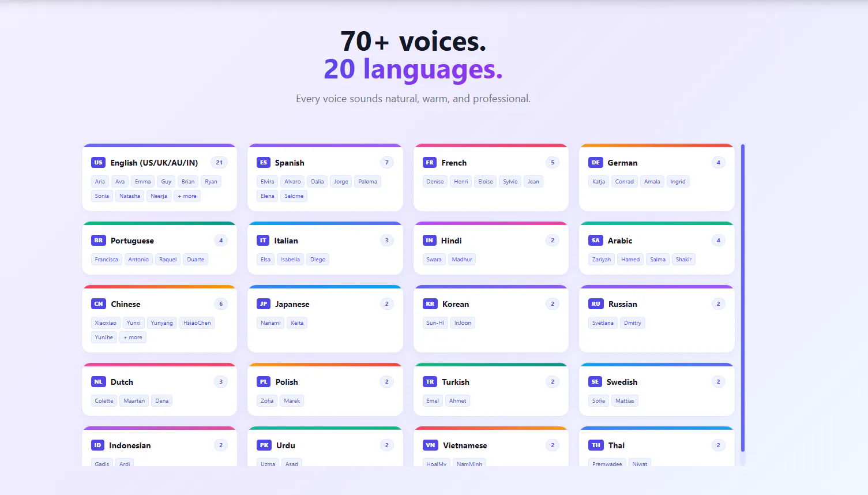Click the SE badge next to Swedish
Screen dimensions: 868x495
[595, 382]
